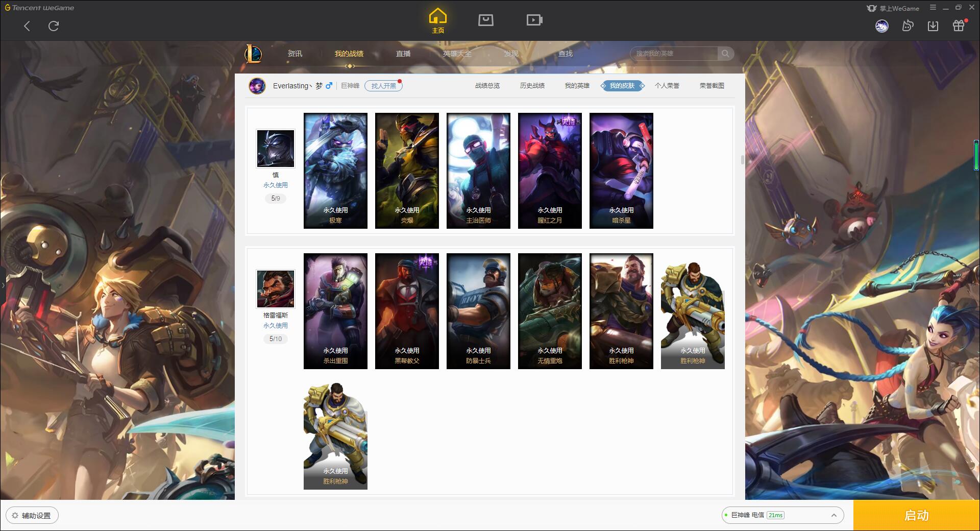The height and width of the screenshot is (531, 980).
Task: Click 永久使用 under 慎 portrait
Action: coord(276,185)
